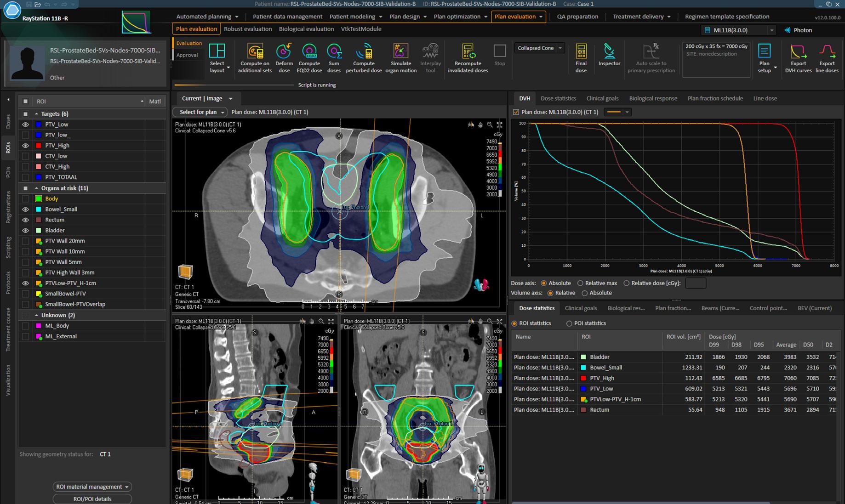The width and height of the screenshot is (845, 504).
Task: Click the Bladder color swatch in ROI list
Action: tap(39, 230)
